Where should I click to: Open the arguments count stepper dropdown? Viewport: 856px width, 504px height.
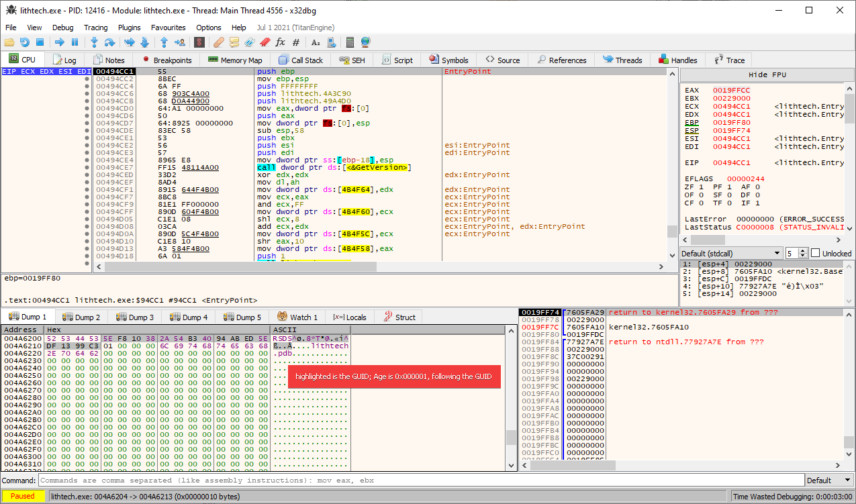pos(801,253)
